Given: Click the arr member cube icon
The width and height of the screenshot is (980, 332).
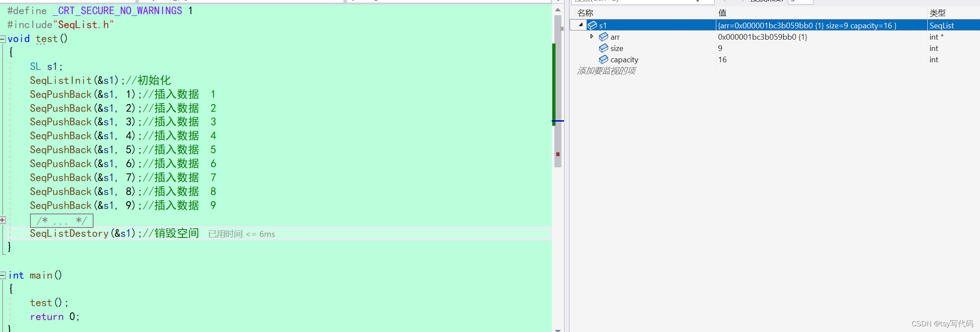Looking at the screenshot, I should 604,37.
